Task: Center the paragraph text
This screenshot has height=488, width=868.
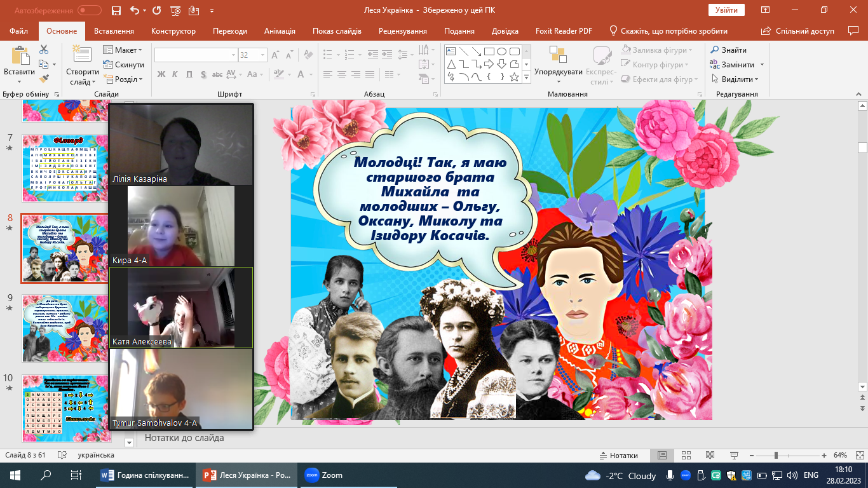Action: 342,74
